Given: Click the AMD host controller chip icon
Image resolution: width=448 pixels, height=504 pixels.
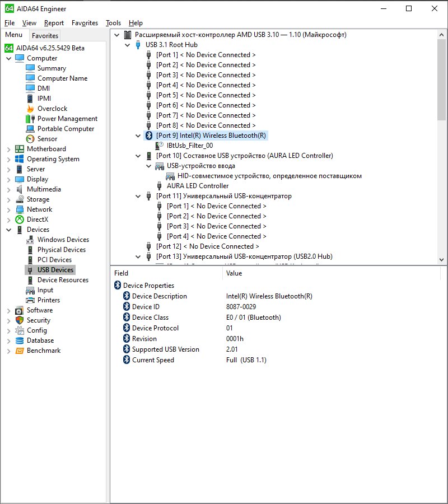Looking at the screenshot, I should 128,35.
